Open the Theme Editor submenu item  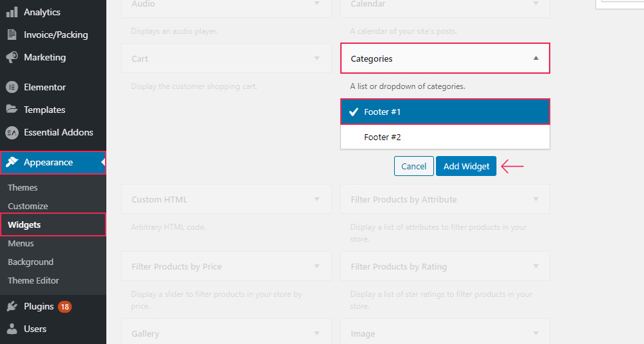33,281
